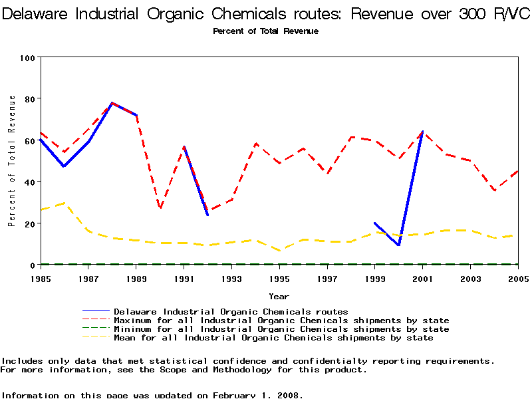Click the rotated 'Percent of Total Revenue' y-axis title
This screenshot has height=399, width=532.
(x=12, y=161)
